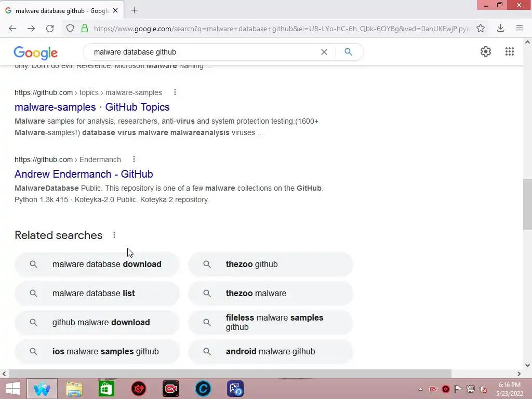The image size is (532, 399).
Task: Search related: thezoo malware
Action: 271,294
